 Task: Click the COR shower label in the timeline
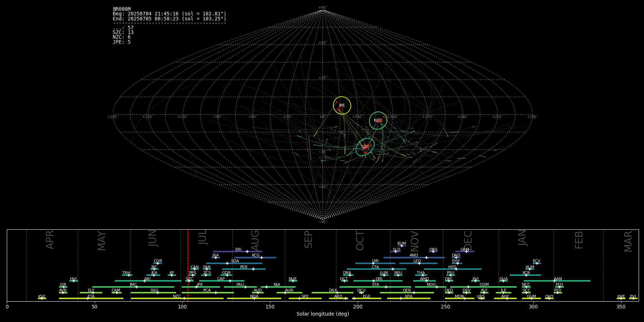tap(158, 261)
